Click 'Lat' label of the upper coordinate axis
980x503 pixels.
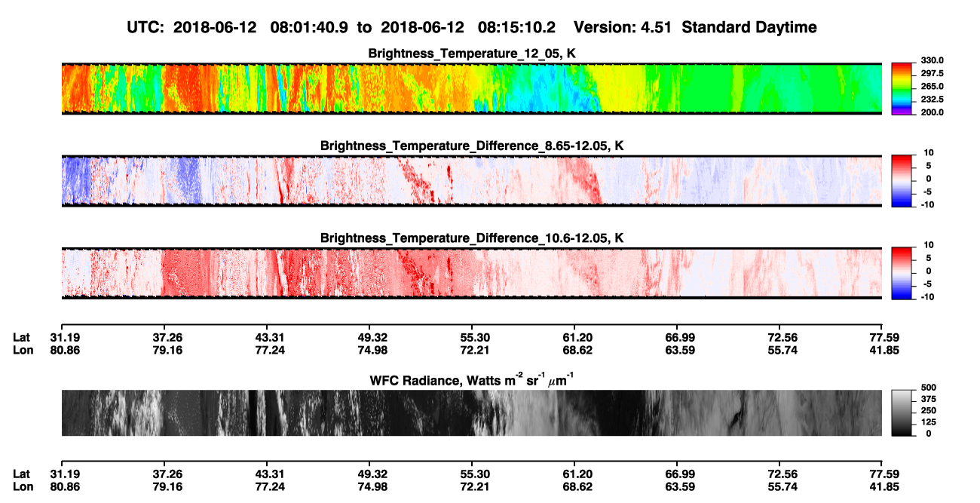tap(22, 337)
